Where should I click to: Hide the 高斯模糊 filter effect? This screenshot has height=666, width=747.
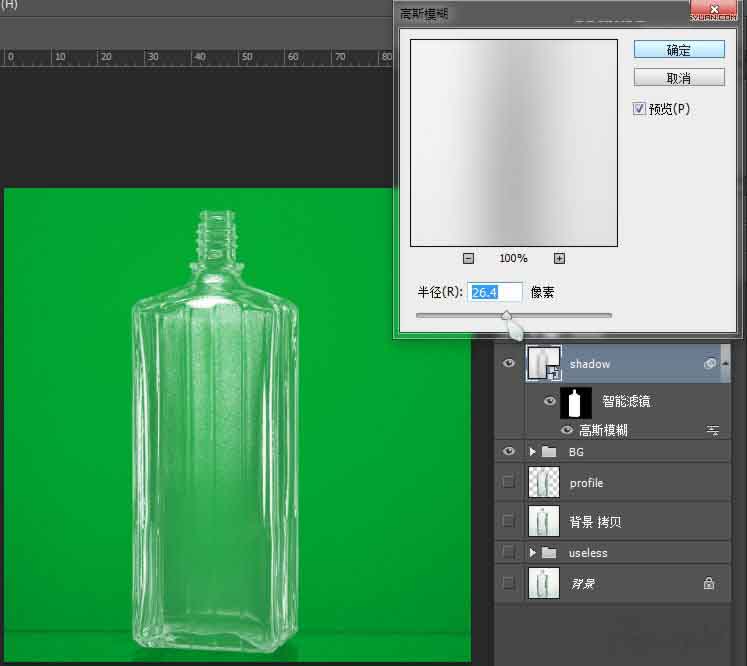tap(567, 430)
